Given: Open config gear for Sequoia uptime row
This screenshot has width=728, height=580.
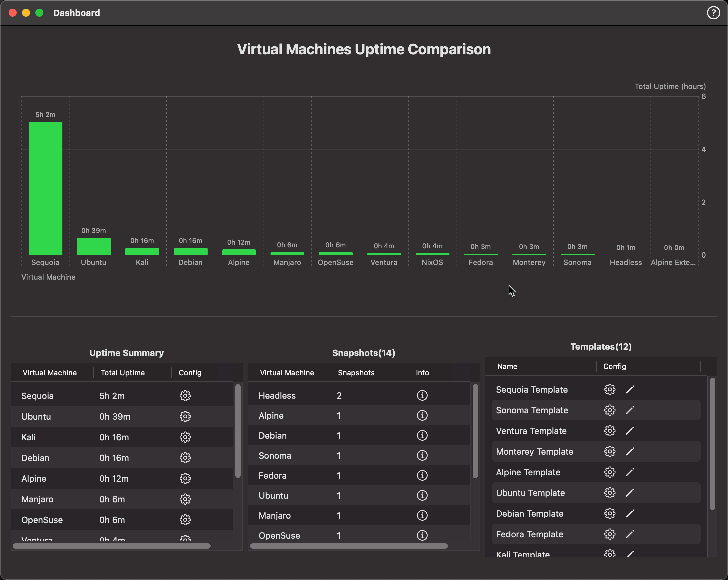Looking at the screenshot, I should (x=185, y=396).
